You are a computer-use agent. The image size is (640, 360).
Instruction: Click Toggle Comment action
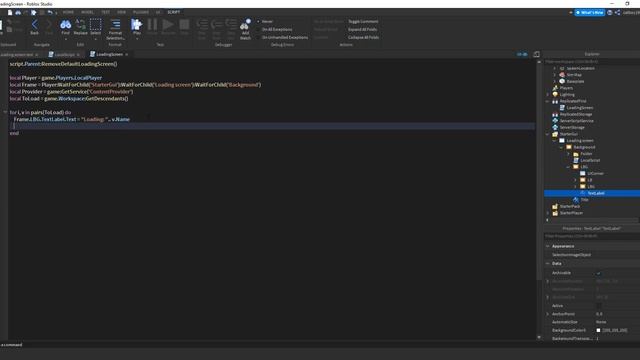(x=363, y=21)
